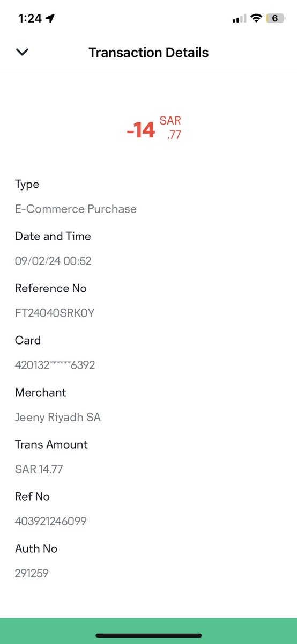Select the card number 420132******6392

(x=55, y=365)
